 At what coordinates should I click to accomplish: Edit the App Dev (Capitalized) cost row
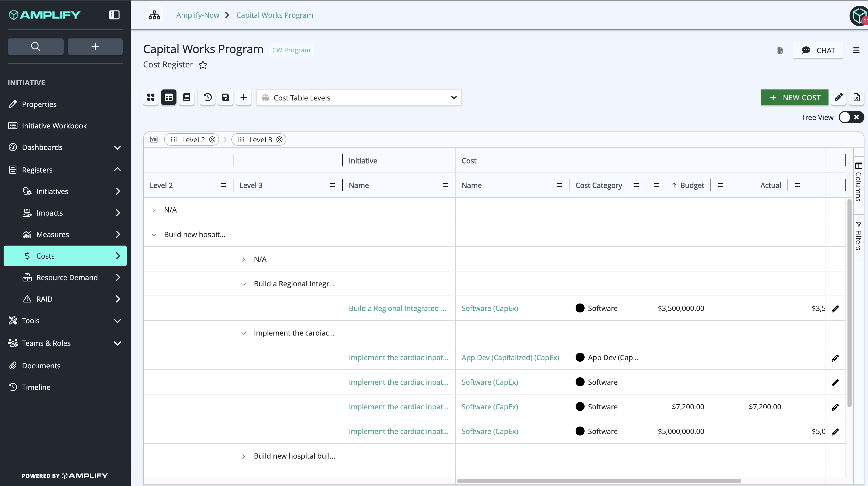click(835, 358)
